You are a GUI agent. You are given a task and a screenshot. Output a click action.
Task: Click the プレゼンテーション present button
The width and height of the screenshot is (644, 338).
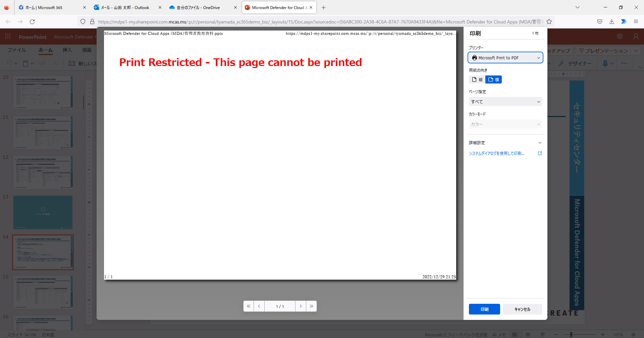pos(603,51)
